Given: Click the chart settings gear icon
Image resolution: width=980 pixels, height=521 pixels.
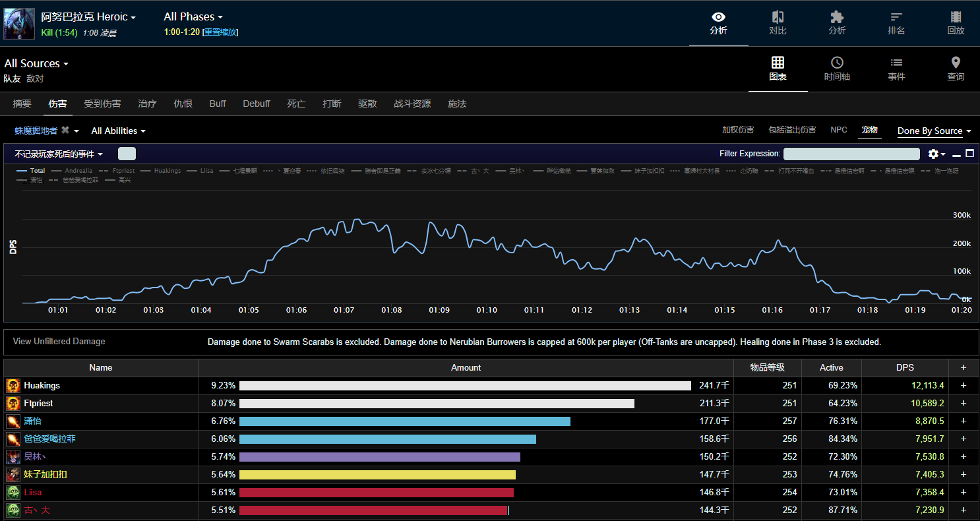Looking at the screenshot, I should 933,154.
